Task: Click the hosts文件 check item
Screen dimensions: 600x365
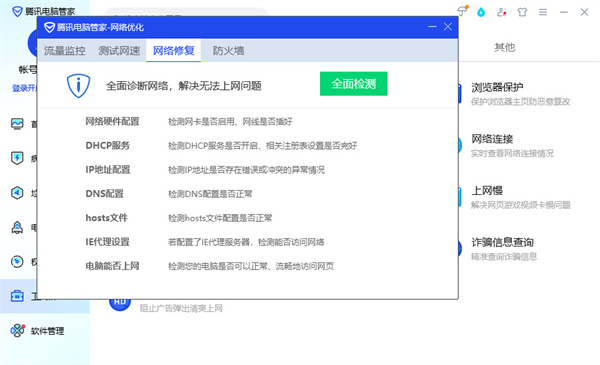Action: coord(106,218)
